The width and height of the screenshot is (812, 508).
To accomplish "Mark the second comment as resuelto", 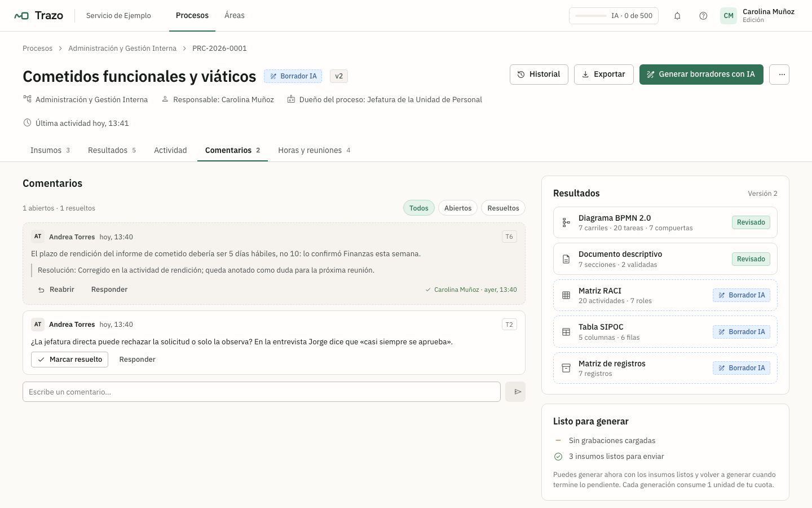I will coord(69,360).
